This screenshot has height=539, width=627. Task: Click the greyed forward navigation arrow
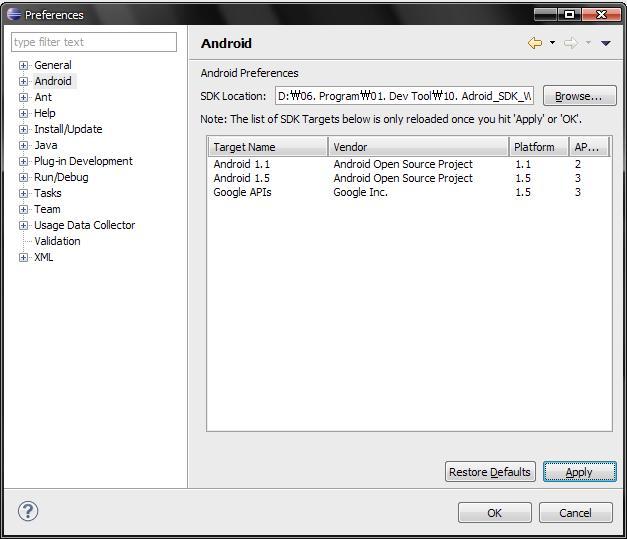click(571, 43)
